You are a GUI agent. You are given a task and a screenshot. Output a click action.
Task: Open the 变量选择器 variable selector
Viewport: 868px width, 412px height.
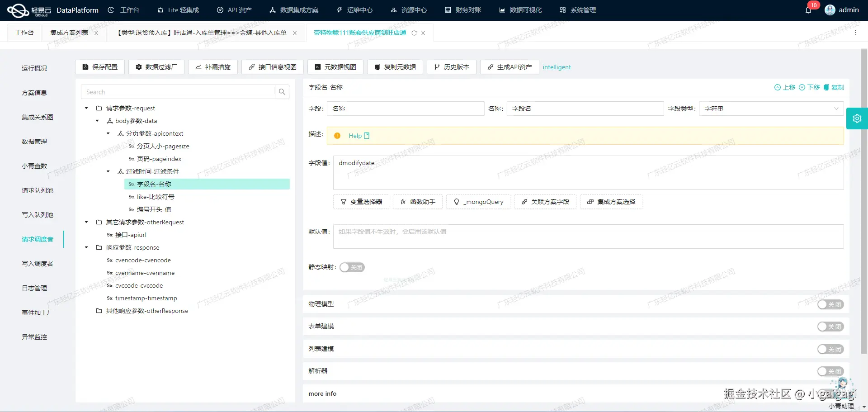pyautogui.click(x=361, y=202)
